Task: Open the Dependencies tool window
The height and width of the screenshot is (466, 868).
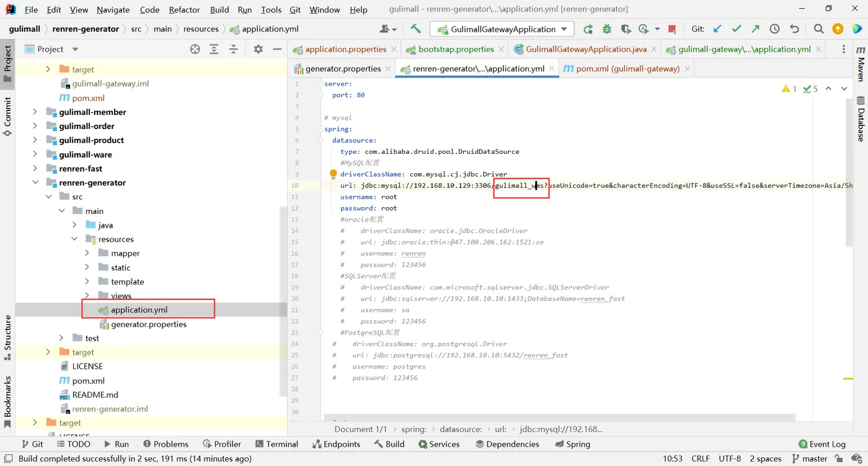Action: click(508, 444)
